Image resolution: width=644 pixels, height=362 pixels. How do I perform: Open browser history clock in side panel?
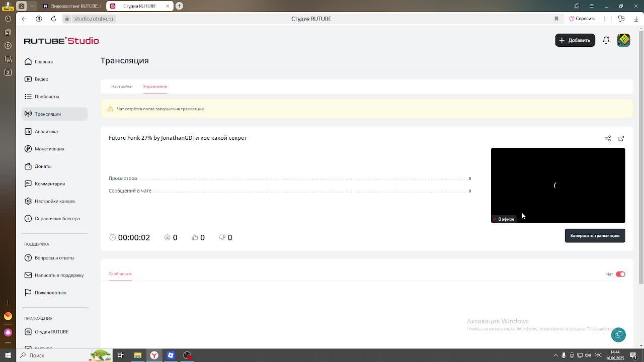coord(8,19)
